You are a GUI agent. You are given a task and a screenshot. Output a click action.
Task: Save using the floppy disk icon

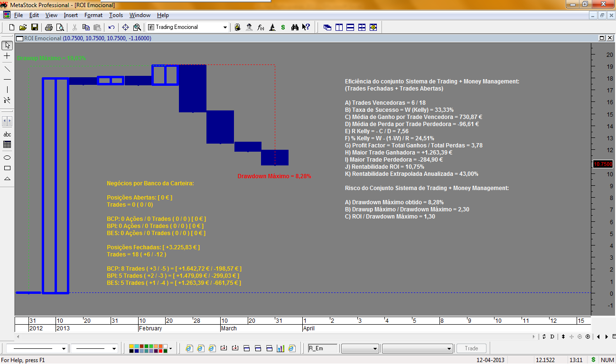pos(35,27)
